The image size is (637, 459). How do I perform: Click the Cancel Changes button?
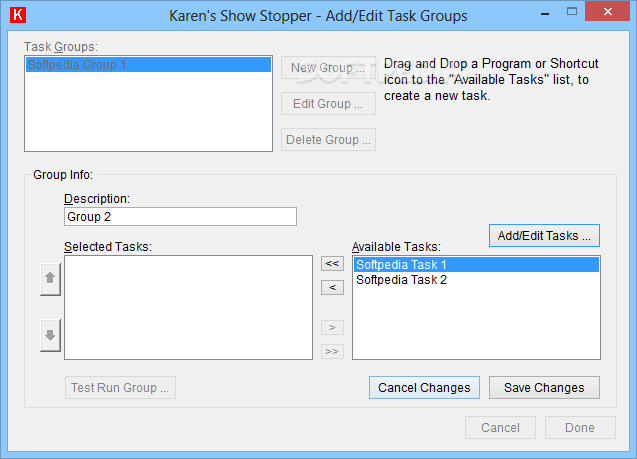tap(424, 388)
